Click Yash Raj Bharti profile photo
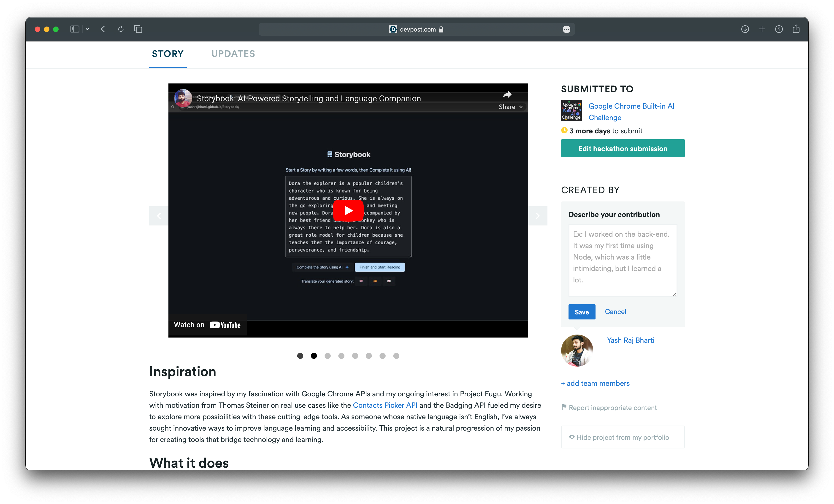Viewport: 834px width, 504px height. pos(577,350)
